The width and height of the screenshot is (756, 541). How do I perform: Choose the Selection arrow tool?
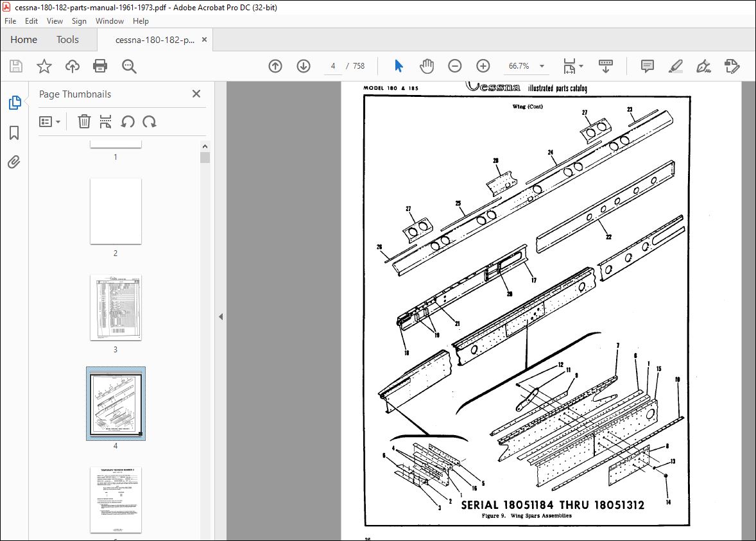pyautogui.click(x=399, y=66)
